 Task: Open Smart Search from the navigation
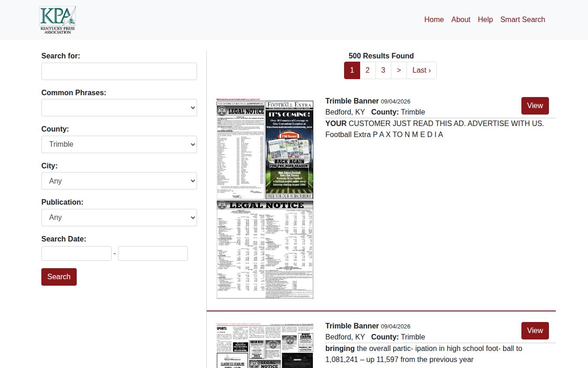pyautogui.click(x=523, y=19)
